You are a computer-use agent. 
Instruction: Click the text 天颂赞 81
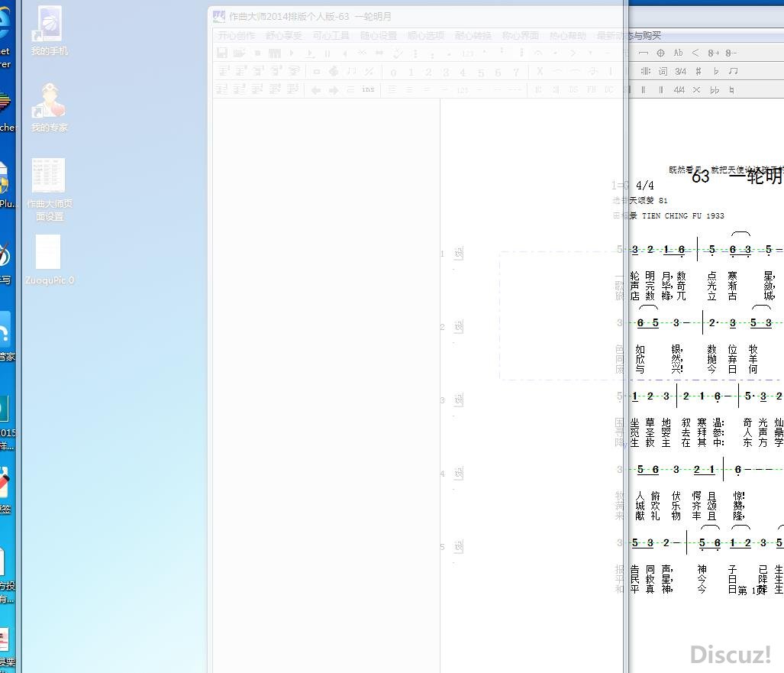point(648,201)
